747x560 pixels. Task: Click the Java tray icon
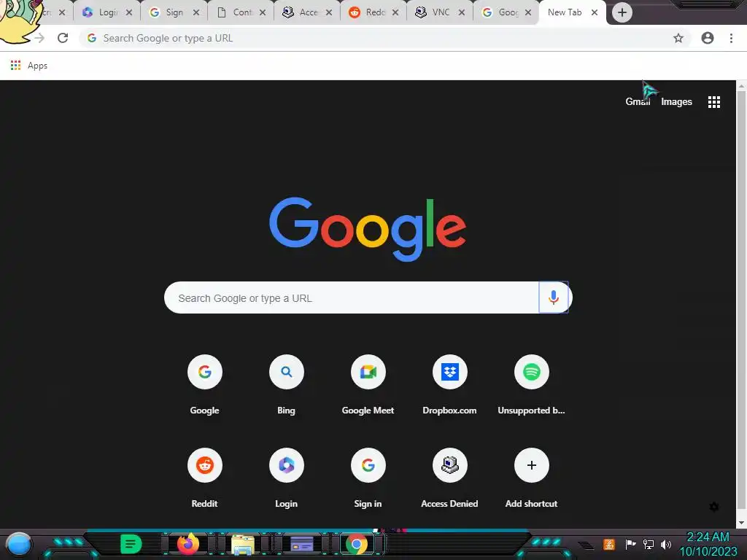click(609, 544)
